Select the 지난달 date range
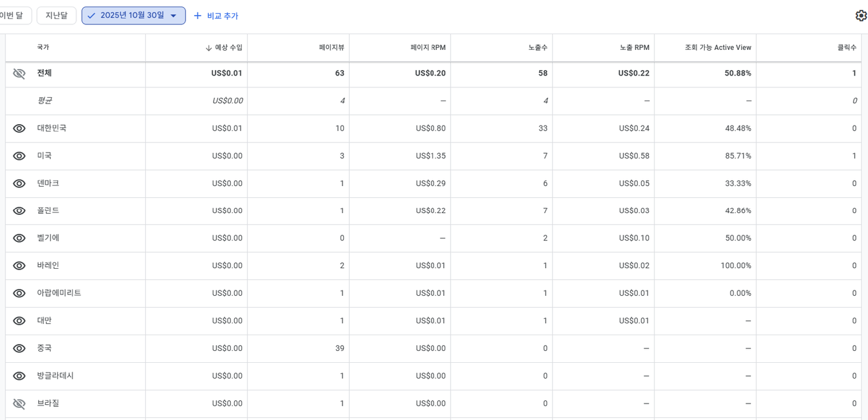This screenshot has height=420, width=868. [57, 16]
